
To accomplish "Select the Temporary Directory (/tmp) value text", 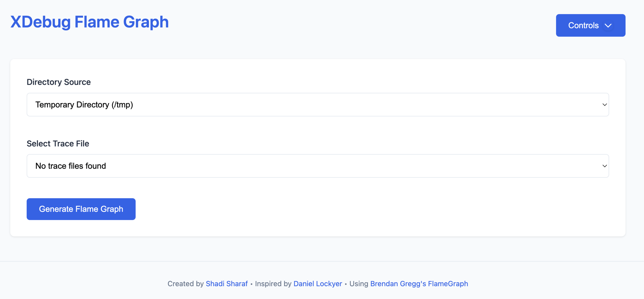I will point(84,105).
